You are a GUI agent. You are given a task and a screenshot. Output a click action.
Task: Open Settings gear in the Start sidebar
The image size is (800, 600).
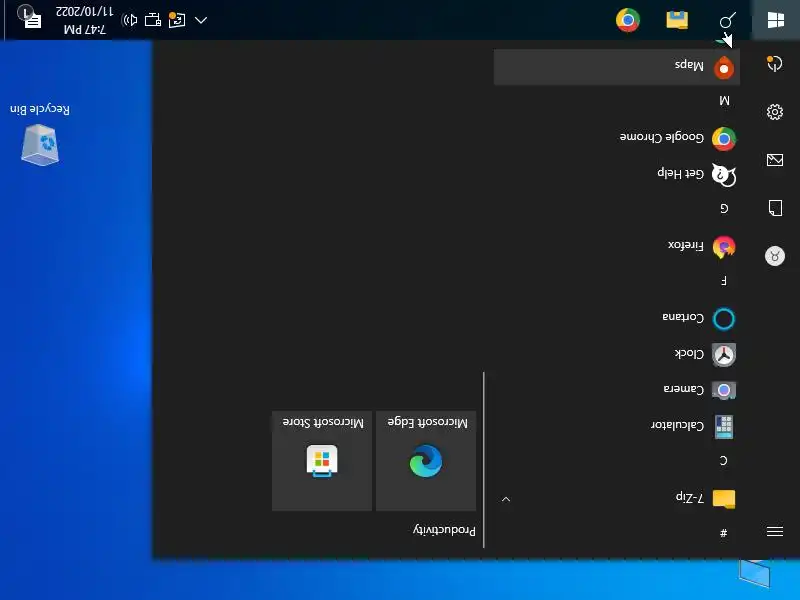[774, 112]
